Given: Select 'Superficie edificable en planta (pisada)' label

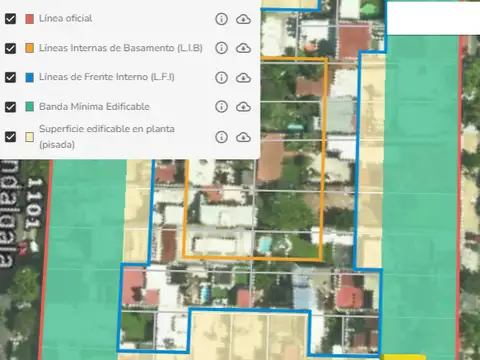Looking at the screenshot, I should [107, 137].
